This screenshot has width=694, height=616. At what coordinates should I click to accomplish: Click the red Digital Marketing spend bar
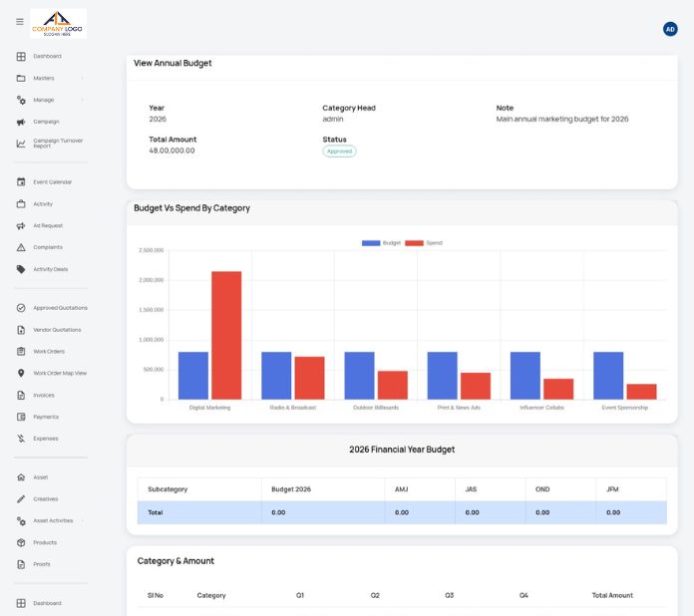click(226, 335)
